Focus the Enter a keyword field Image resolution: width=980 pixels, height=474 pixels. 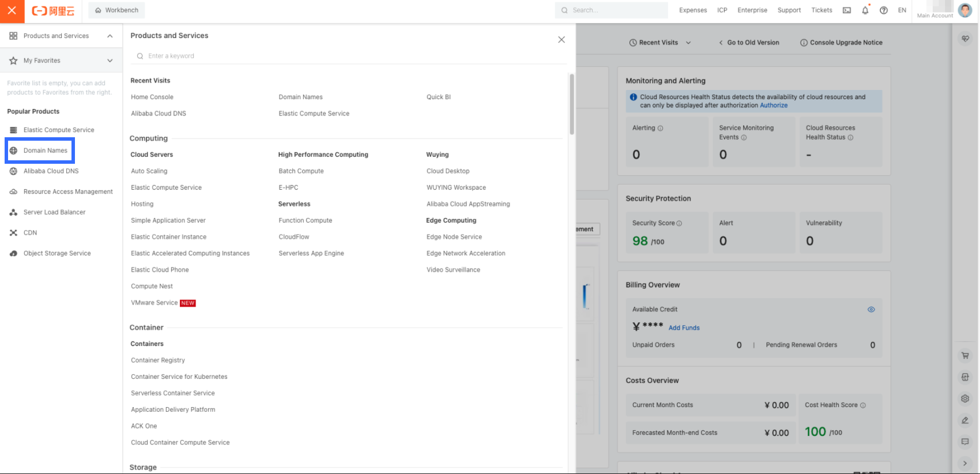[346, 56]
